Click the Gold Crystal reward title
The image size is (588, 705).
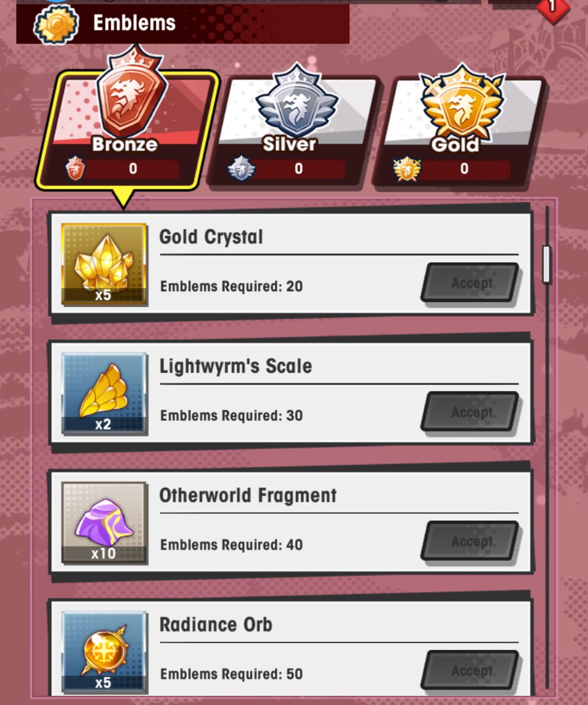coord(211,237)
